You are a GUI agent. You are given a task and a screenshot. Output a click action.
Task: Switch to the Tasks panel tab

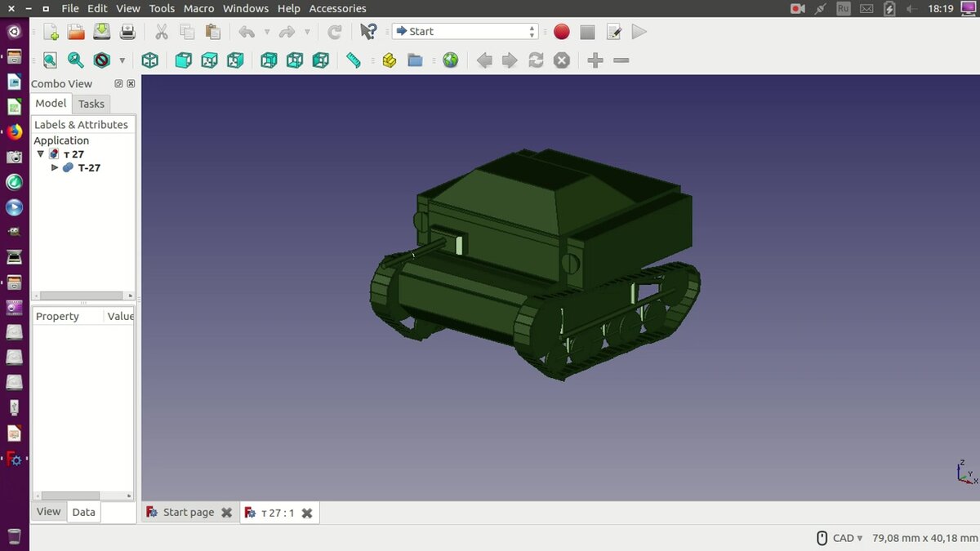click(91, 104)
